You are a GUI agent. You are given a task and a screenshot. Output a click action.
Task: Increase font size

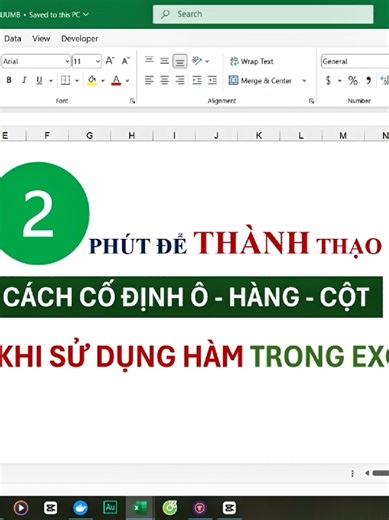(x=110, y=61)
